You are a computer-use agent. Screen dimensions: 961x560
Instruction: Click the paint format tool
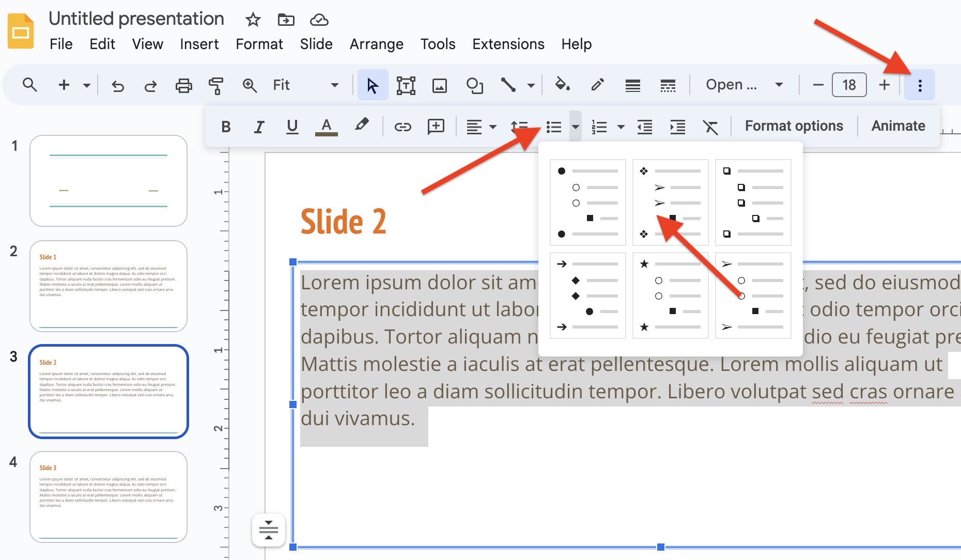[216, 85]
